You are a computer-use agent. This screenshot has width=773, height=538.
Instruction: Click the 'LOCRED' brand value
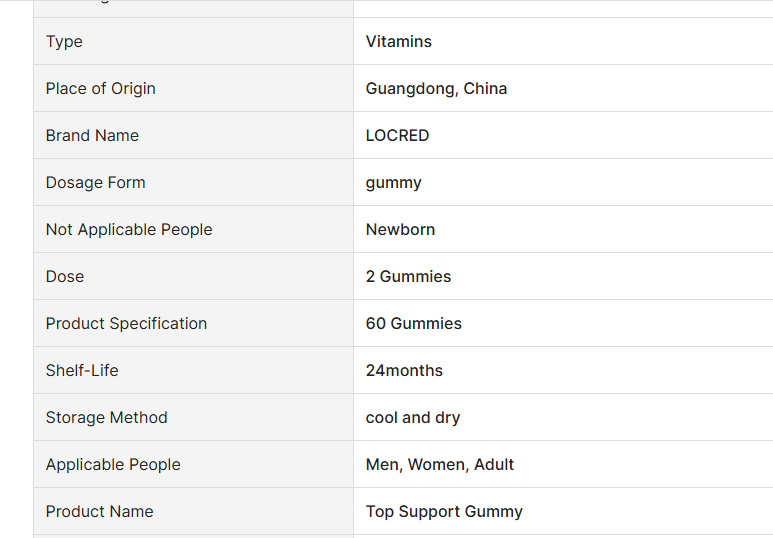[397, 136]
